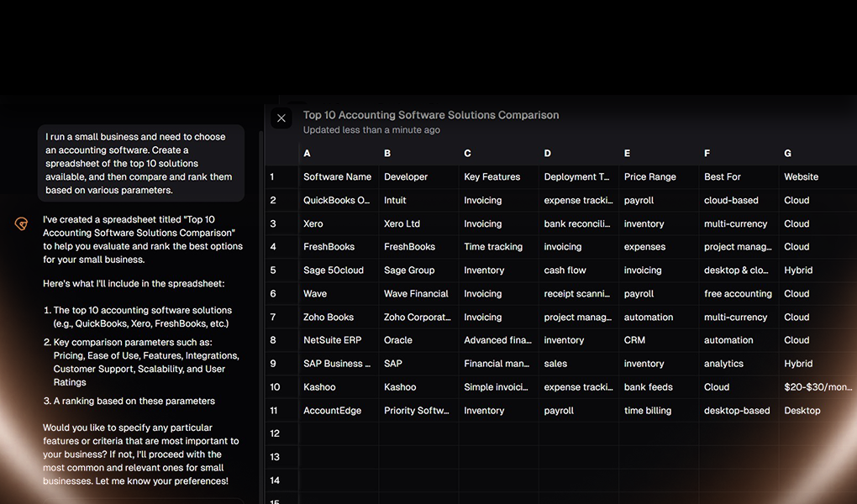This screenshot has width=857, height=504.
Task: Select the 'Desktop' cell in AccountEdge row
Action: 818,411
